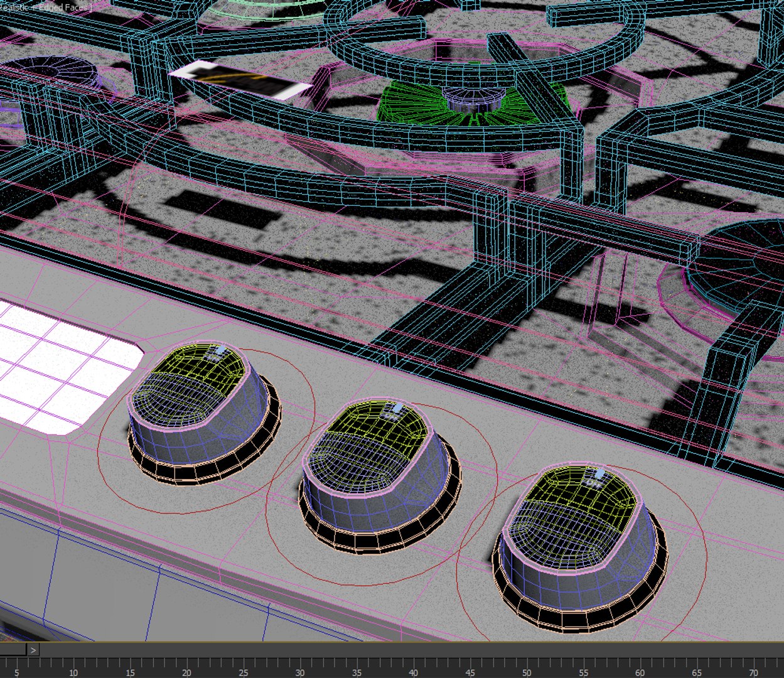Jump to frame 35 on the timeline
Image resolution: width=784 pixels, height=678 pixels.
357,672
